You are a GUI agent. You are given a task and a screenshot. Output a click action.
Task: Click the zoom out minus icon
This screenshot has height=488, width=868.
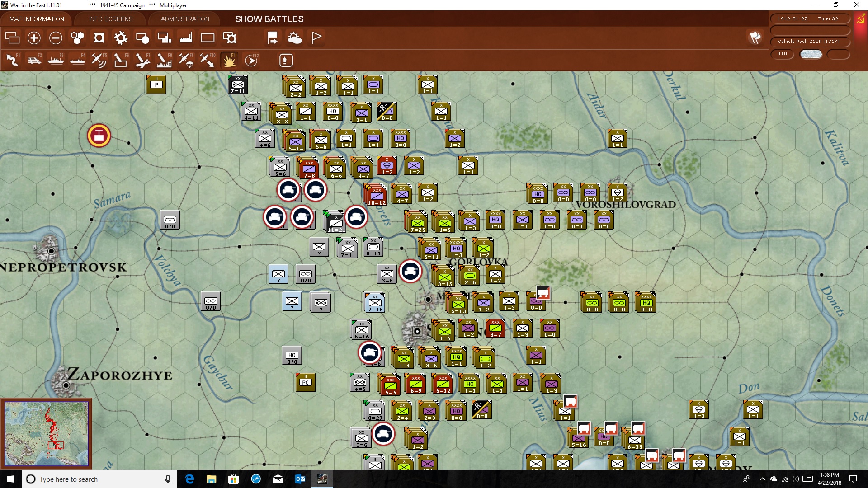[x=56, y=38]
